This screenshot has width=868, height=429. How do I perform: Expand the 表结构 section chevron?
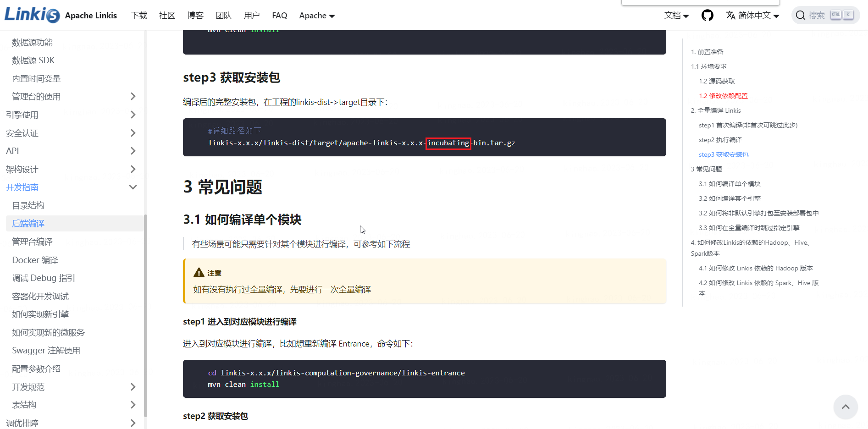133,405
